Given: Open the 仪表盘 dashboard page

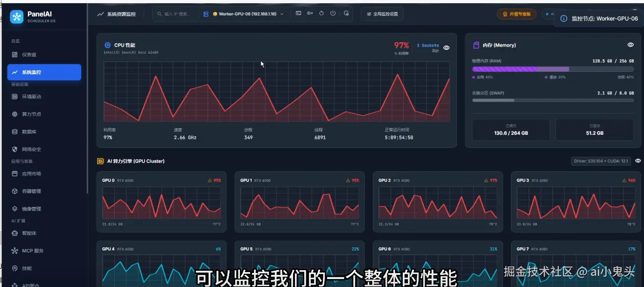Looking at the screenshot, I should [x=29, y=55].
